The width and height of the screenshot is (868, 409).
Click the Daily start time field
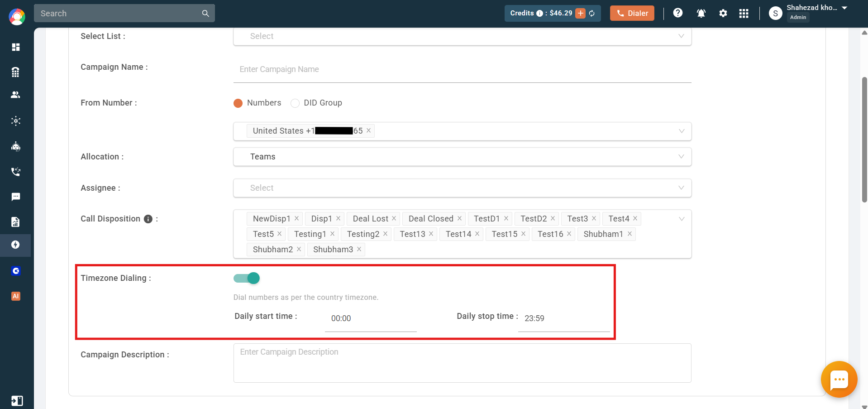(x=371, y=319)
